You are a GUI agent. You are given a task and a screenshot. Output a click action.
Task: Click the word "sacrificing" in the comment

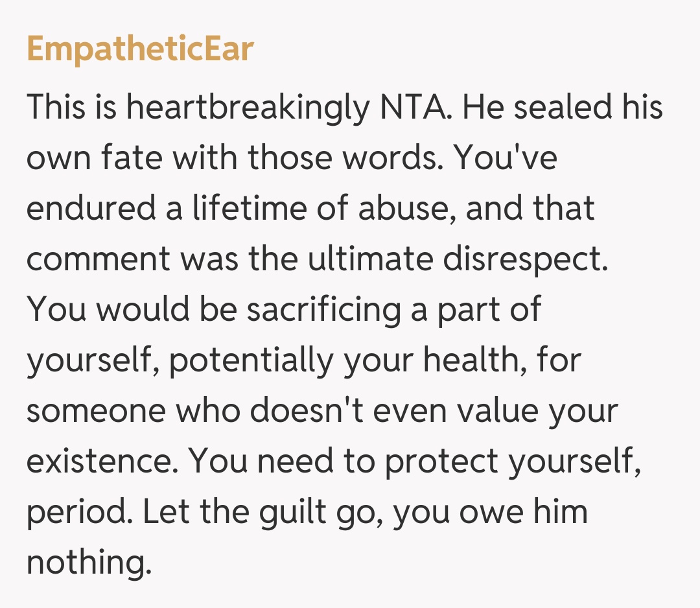[x=324, y=310]
